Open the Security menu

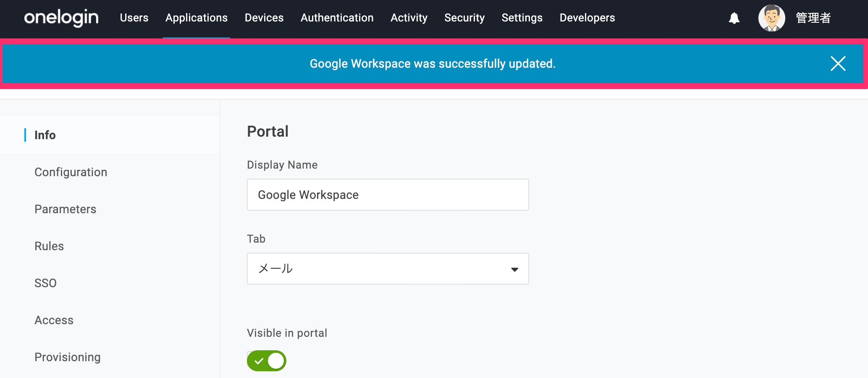[x=464, y=18]
